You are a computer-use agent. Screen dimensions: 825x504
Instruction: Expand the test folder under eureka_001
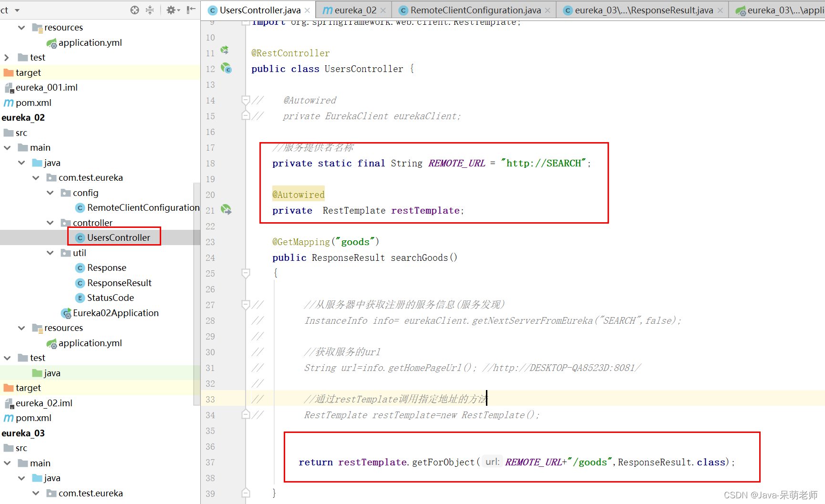(x=7, y=57)
